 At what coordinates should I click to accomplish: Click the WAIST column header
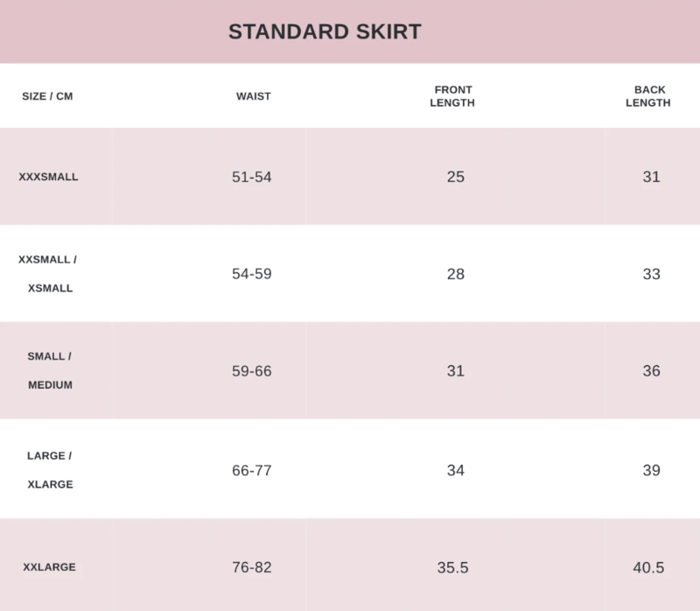pyautogui.click(x=253, y=96)
